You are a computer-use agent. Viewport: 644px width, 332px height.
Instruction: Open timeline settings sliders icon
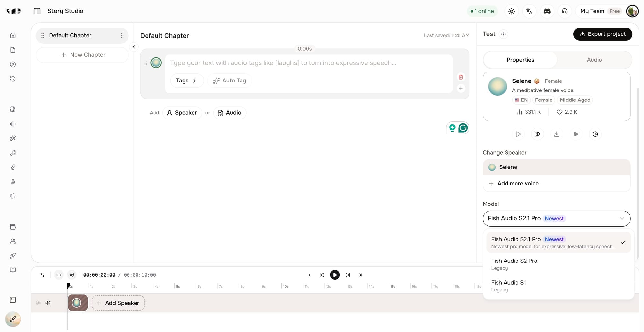pos(42,275)
